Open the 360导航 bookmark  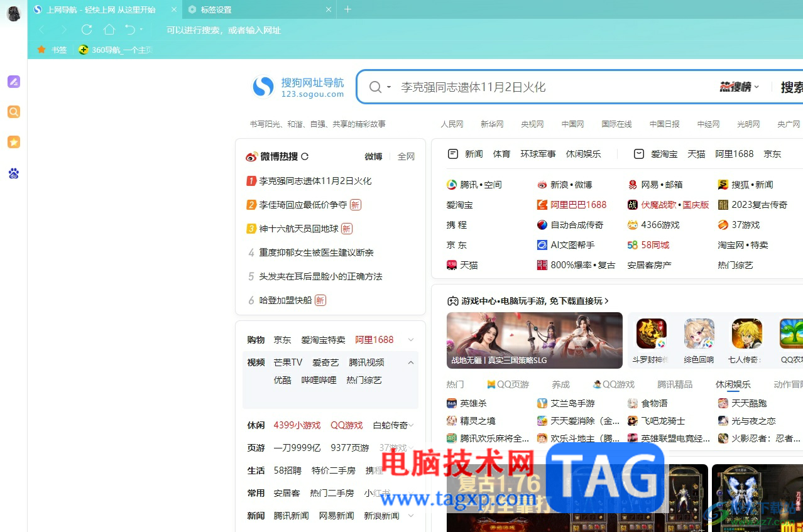point(115,50)
